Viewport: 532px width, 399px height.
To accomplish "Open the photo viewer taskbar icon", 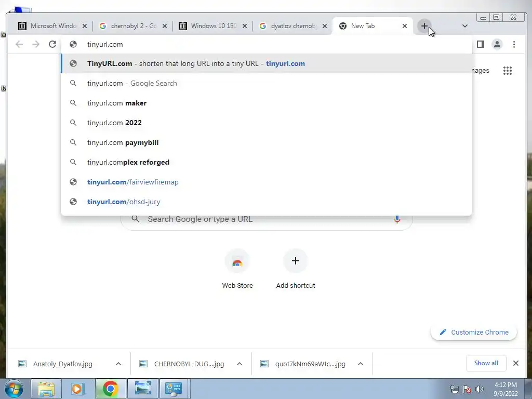I will 142,389.
